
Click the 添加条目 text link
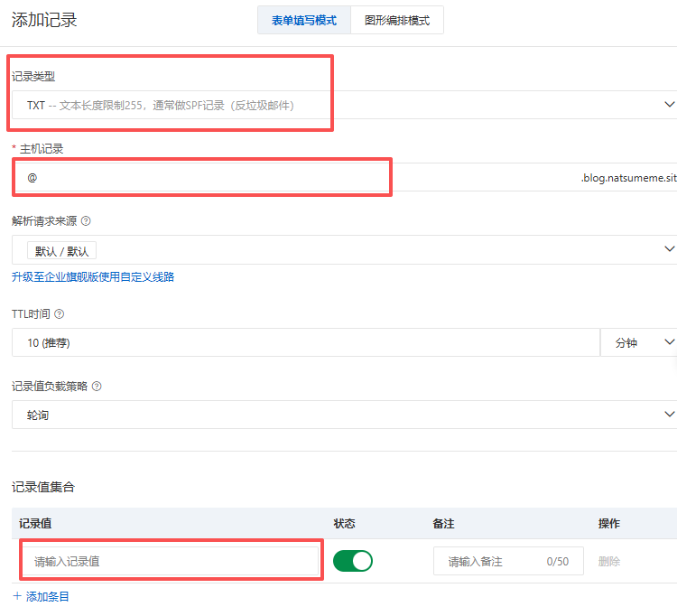pyautogui.click(x=48, y=596)
